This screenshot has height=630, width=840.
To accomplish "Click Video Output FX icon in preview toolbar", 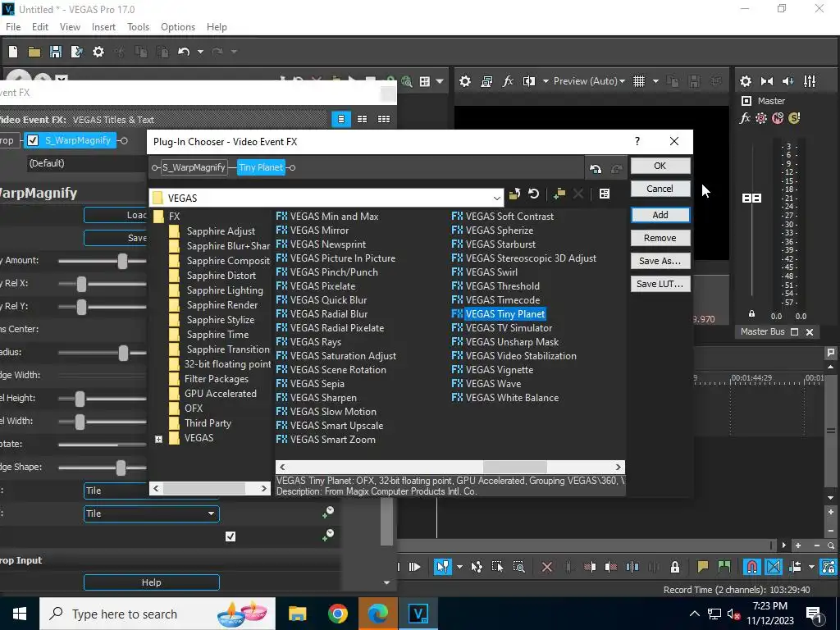I will [508, 81].
